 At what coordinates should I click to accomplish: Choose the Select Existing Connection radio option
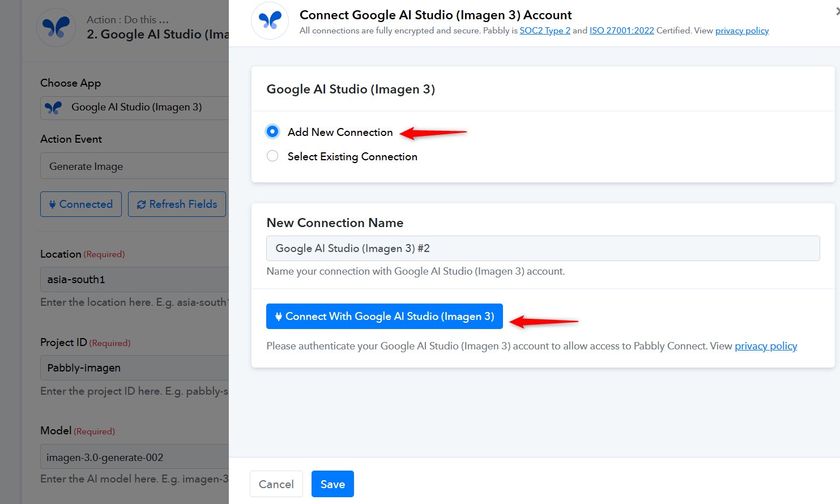(x=272, y=156)
